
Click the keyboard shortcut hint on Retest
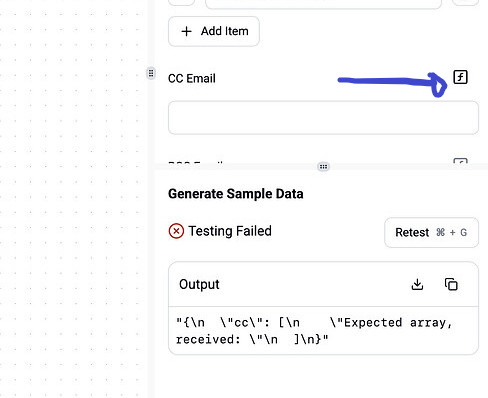451,232
